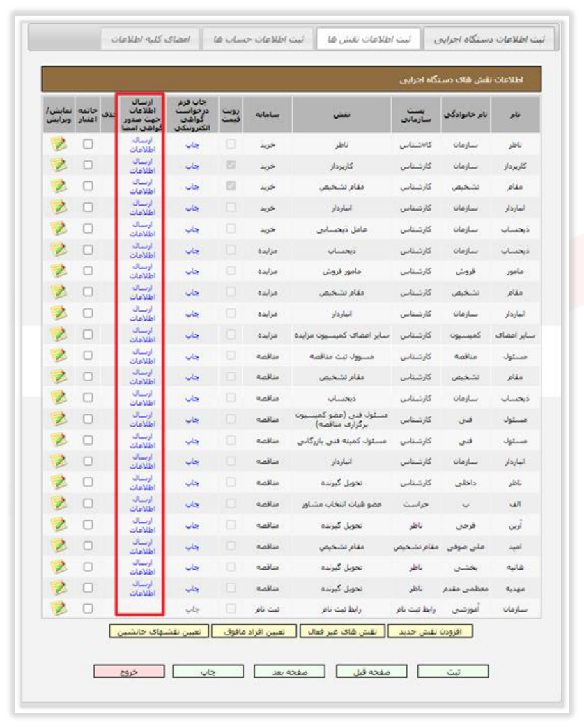Screen dimensions: 584x728
Task: Edit the مسئول کمیته فنی بازرگانی row
Action: pyautogui.click(x=59, y=440)
